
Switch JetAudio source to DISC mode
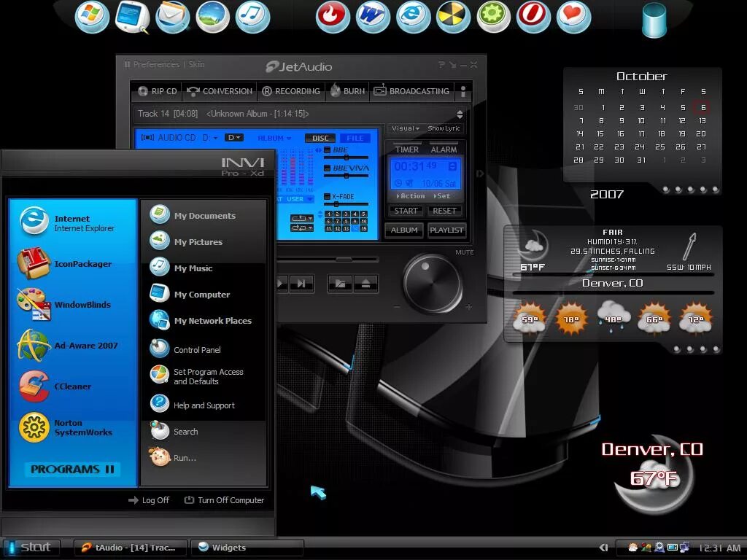point(320,138)
